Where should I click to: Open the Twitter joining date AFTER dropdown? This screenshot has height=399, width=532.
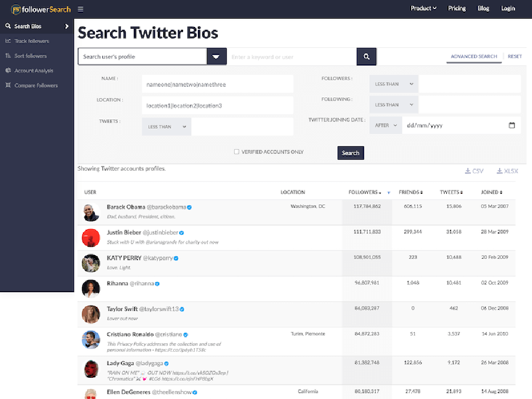386,125
